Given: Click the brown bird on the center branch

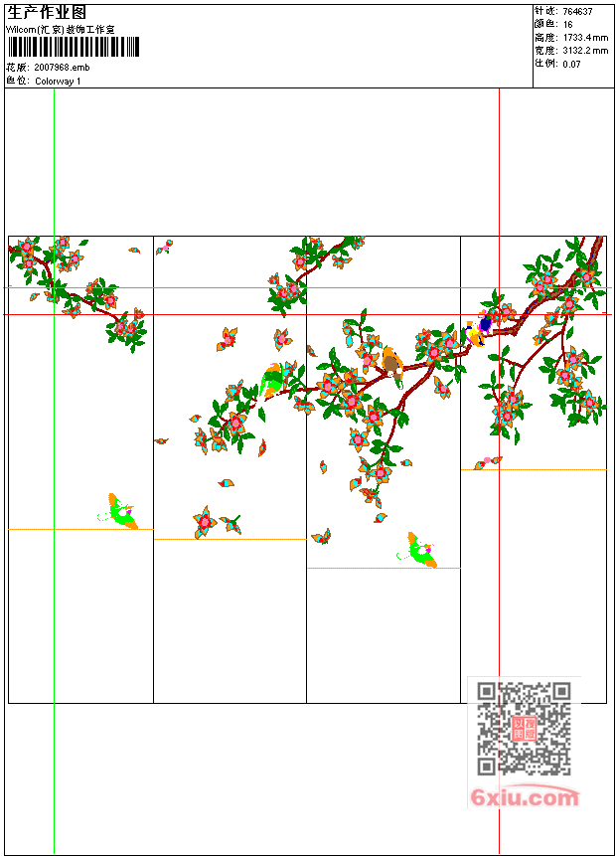Looking at the screenshot, I should [x=391, y=364].
